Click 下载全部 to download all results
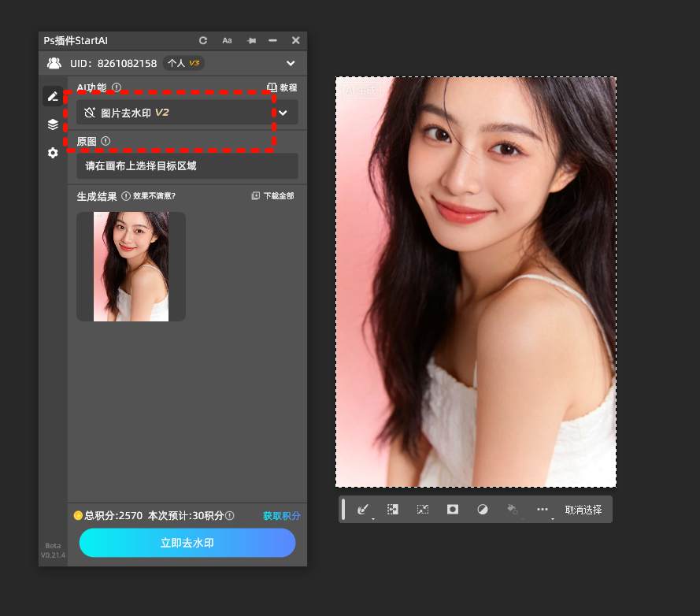The image size is (700, 616). [x=272, y=195]
